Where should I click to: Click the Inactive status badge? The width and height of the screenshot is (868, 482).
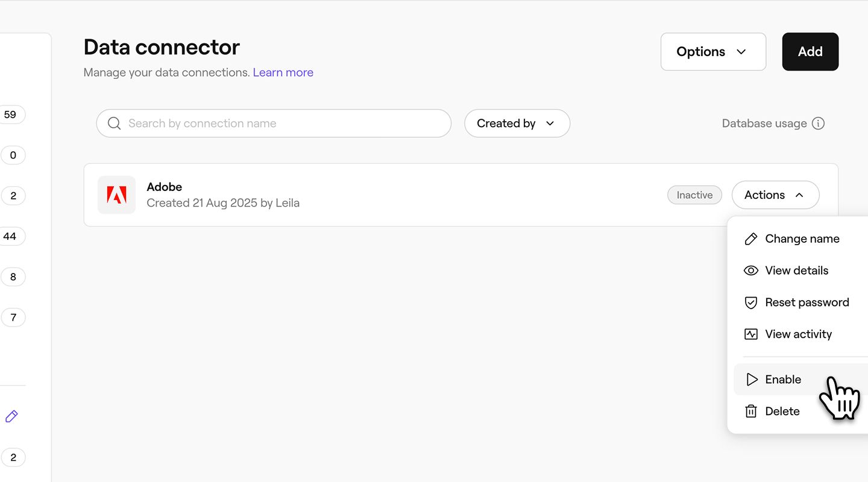pos(694,195)
